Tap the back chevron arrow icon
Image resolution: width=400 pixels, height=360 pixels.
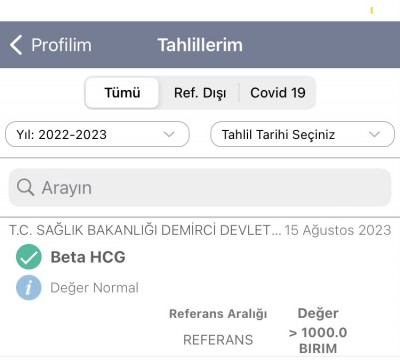(16, 45)
